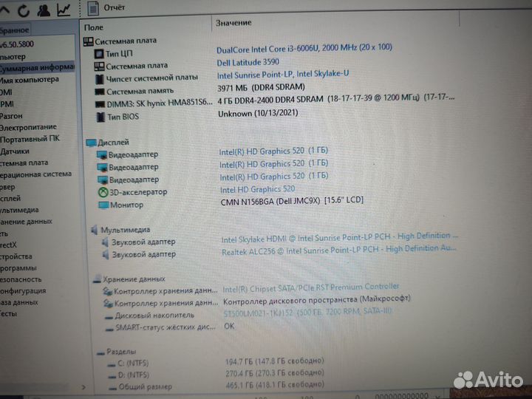Viewport: 532px width, 399px height.
Task: Click the Дисплей section monitor icon
Action: [x=91, y=143]
